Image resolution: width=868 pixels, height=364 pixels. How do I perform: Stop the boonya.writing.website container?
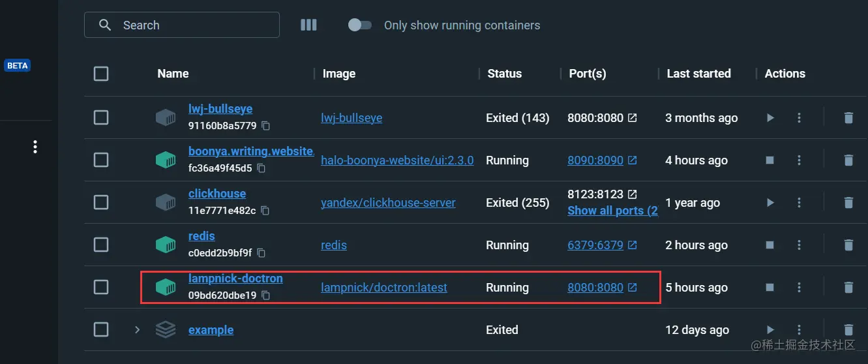pyautogui.click(x=770, y=160)
